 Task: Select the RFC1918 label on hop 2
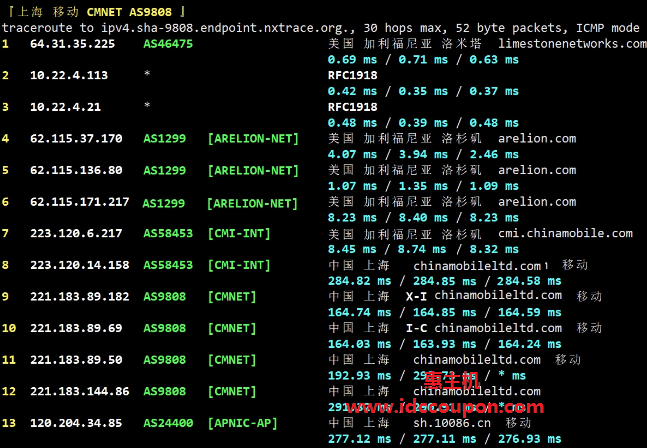tap(352, 75)
